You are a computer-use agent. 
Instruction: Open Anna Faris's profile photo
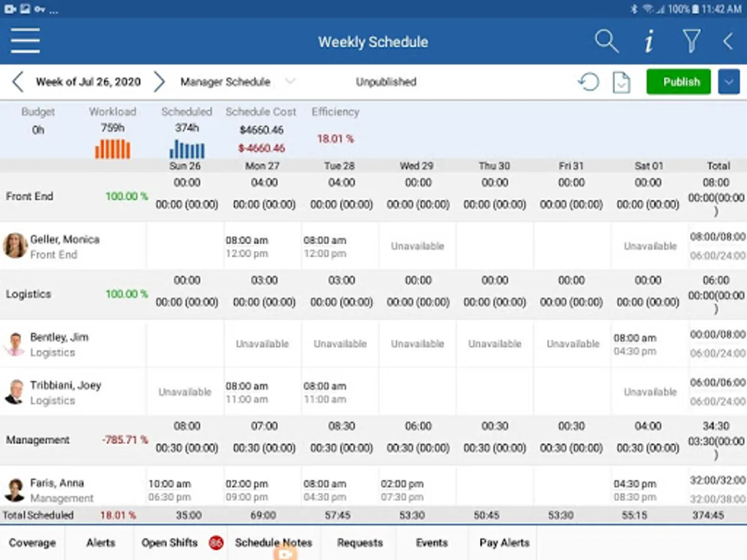[14, 490]
